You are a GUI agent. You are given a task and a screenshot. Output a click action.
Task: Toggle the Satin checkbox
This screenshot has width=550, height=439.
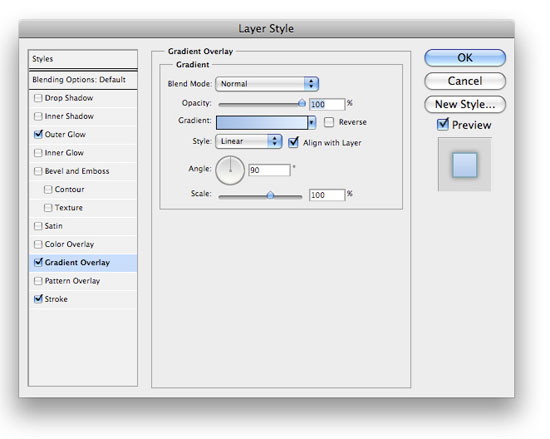pyautogui.click(x=38, y=226)
